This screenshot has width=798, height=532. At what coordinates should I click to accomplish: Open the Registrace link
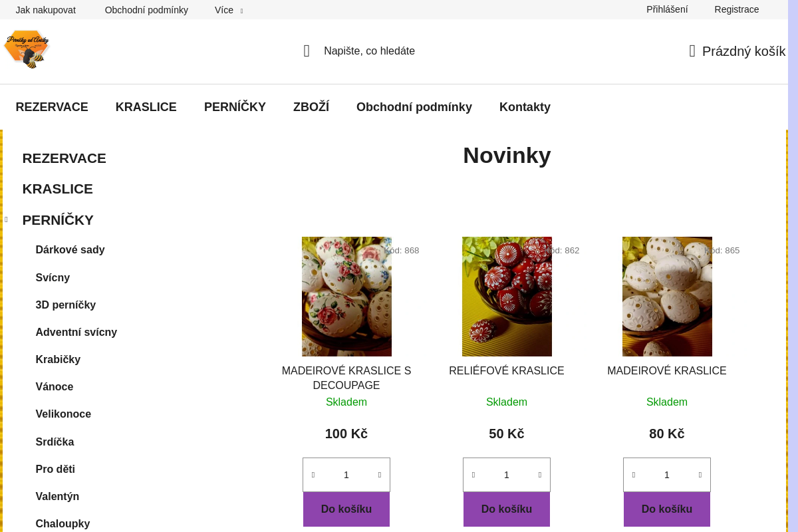(736, 9)
